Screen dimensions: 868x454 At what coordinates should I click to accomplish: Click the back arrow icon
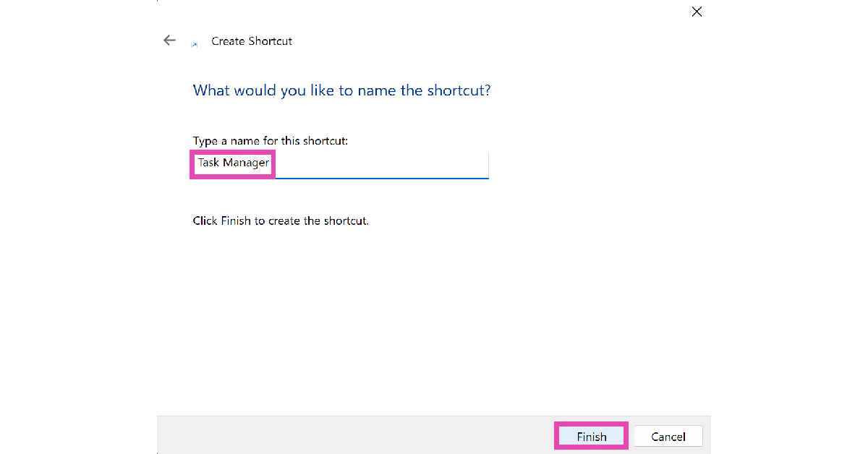click(x=170, y=40)
